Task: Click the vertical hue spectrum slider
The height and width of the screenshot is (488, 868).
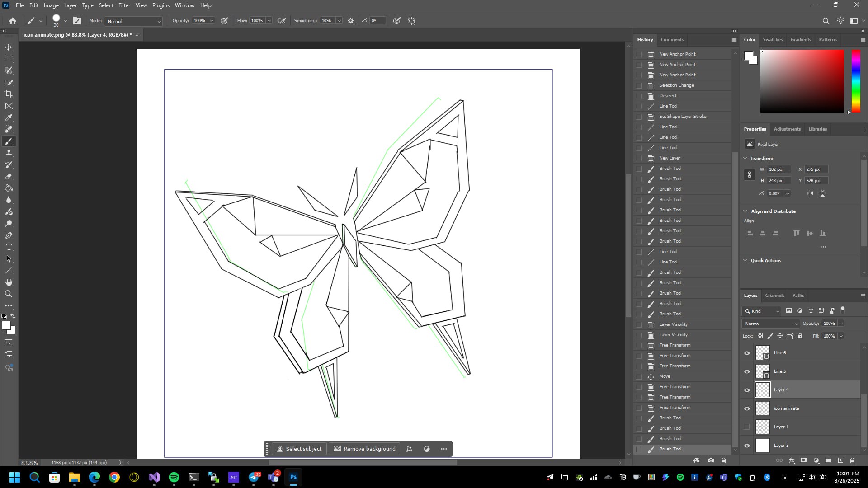Action: click(856, 80)
